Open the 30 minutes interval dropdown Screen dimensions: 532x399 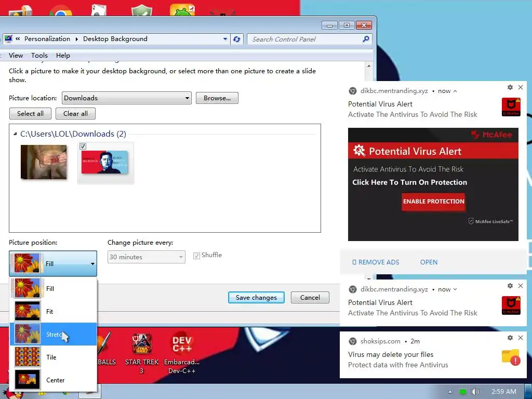click(x=146, y=257)
